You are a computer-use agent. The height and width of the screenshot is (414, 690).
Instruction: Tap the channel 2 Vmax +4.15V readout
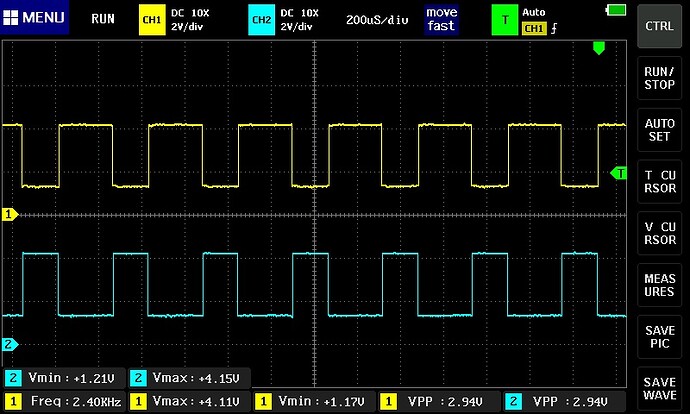pos(189,378)
